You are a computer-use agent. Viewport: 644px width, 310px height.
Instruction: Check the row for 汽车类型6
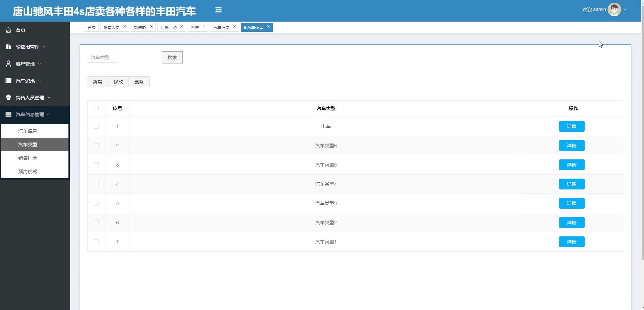tap(96, 146)
